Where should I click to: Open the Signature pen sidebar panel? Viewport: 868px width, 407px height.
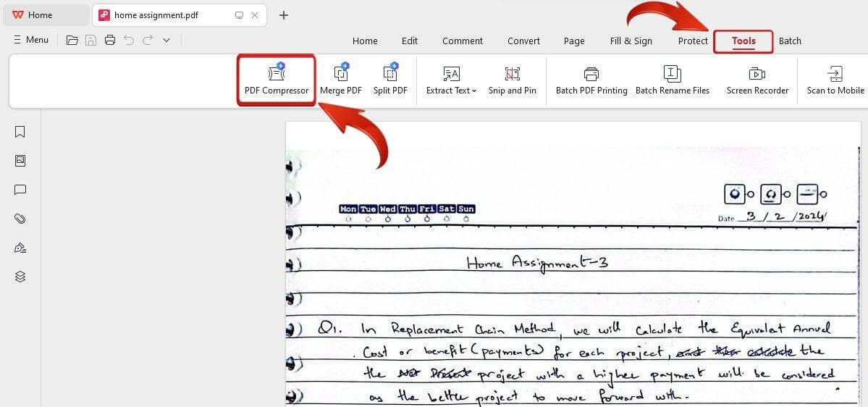(x=20, y=248)
